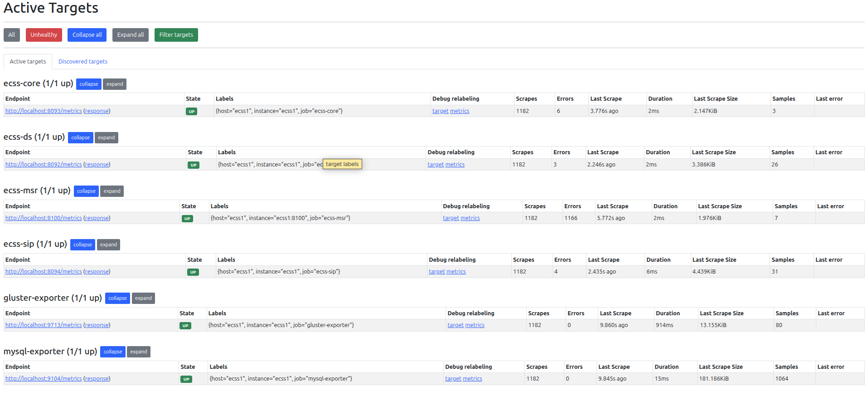Collapse the gluster-exporter target group
Screen dimensions: 868x401
tap(117, 298)
